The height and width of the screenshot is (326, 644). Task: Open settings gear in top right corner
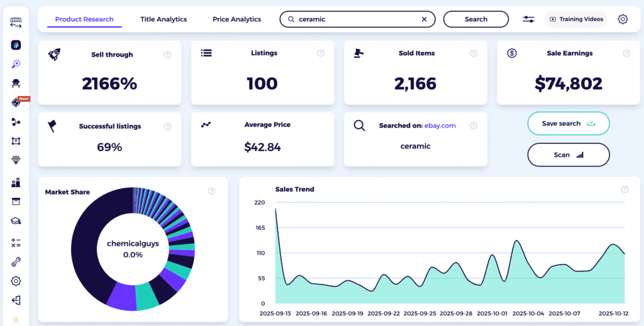(x=623, y=19)
